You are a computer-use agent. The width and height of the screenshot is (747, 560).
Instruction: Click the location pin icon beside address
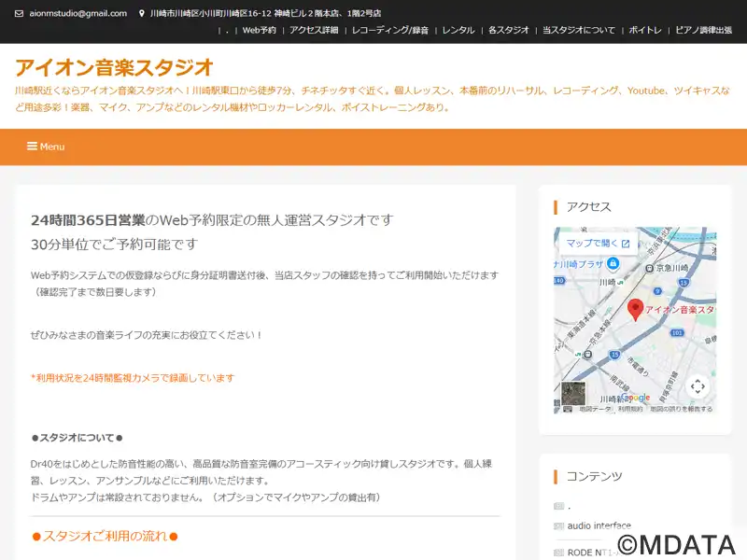click(141, 14)
